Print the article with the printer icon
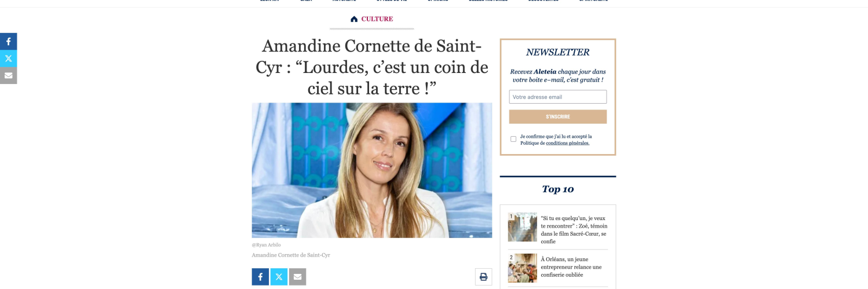The width and height of the screenshot is (868, 289). pyautogui.click(x=483, y=277)
